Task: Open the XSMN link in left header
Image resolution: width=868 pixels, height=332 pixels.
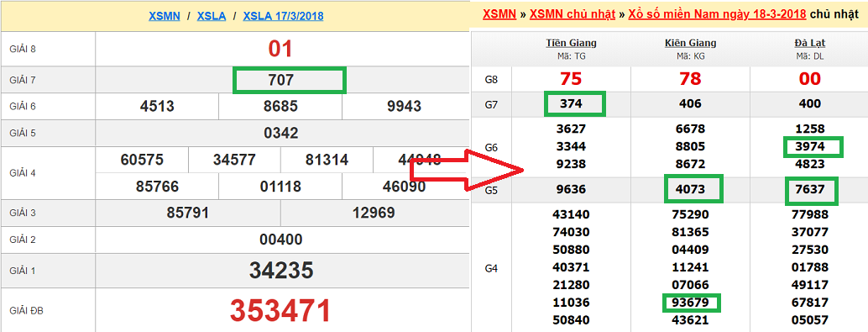Action: coord(165,16)
